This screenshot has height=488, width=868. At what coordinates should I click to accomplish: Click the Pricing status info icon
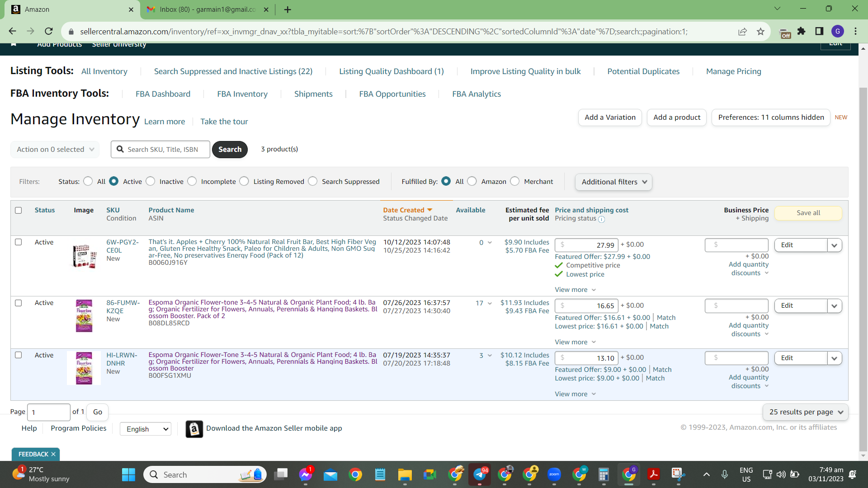pos(602,219)
